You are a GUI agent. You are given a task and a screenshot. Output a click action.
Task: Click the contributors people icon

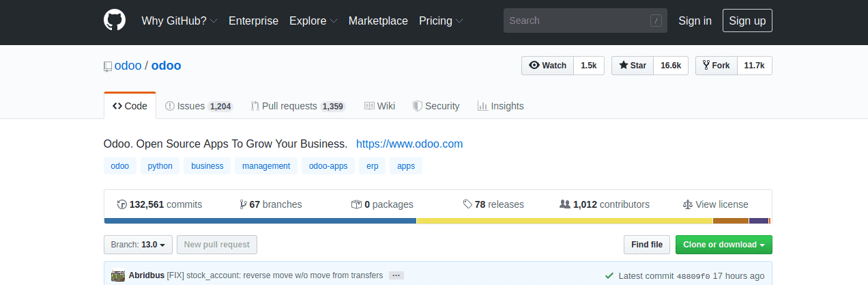pyautogui.click(x=565, y=204)
